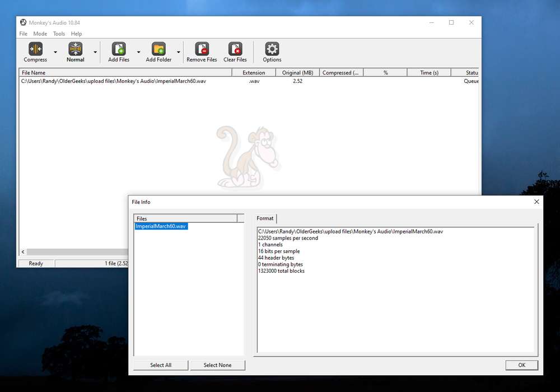Open the Mode menu

(40, 34)
